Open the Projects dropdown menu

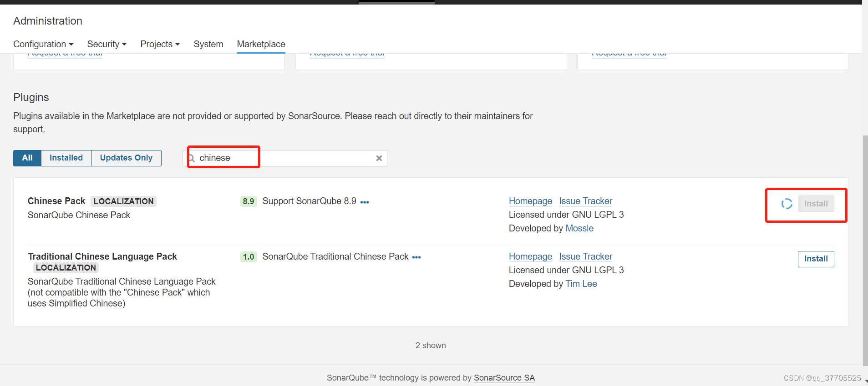tap(160, 44)
